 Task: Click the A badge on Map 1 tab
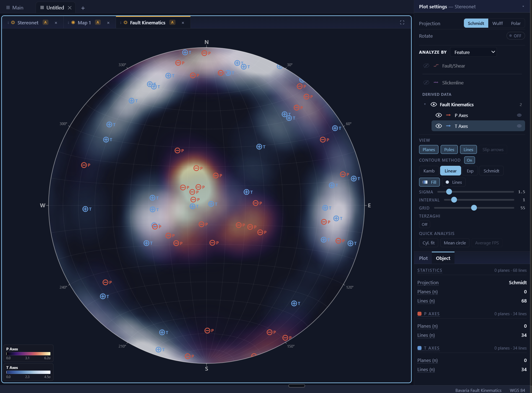98,22
